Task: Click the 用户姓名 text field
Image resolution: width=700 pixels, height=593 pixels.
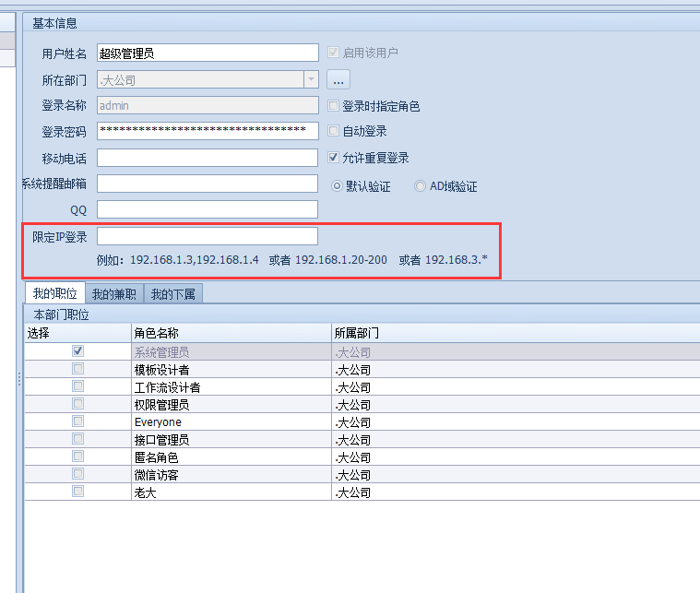Action: (208, 53)
